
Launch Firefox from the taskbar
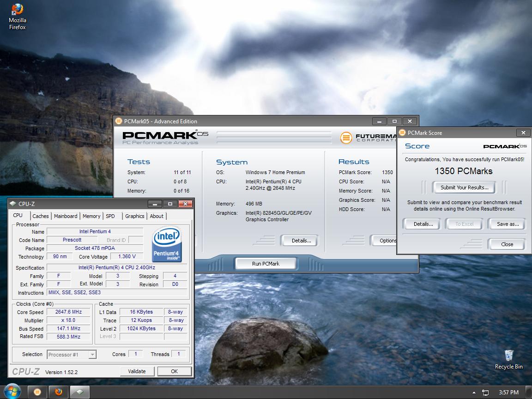58,392
